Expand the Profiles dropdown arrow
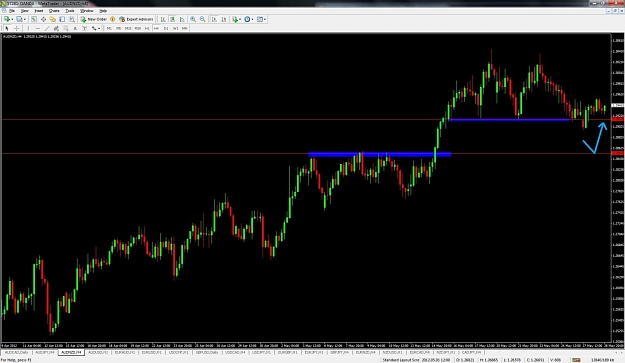The height and width of the screenshot is (363, 625). pyautogui.click(x=24, y=19)
